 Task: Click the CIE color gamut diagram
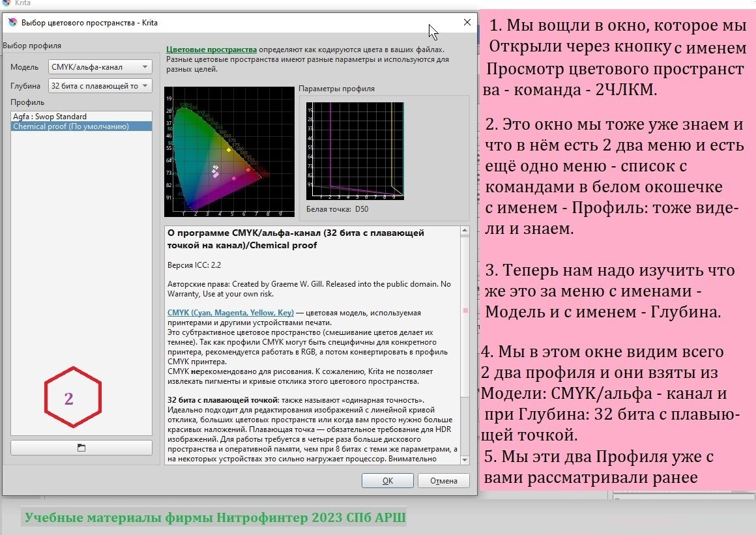click(229, 152)
